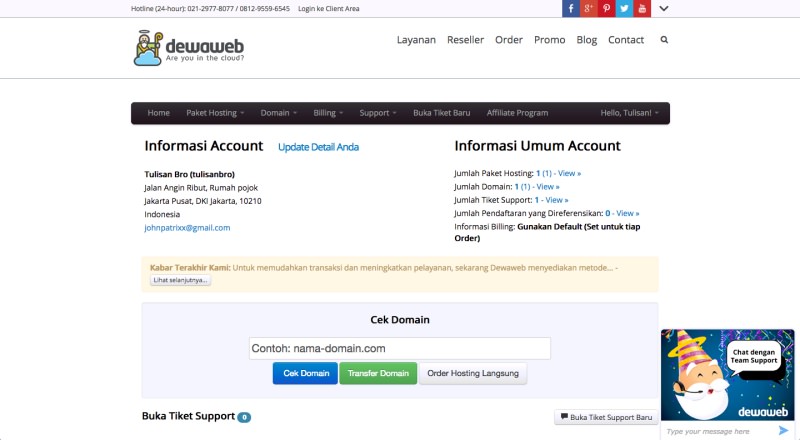This screenshot has height=440, width=800.
Task: Focus the Cek Domain input field
Action: click(400, 348)
